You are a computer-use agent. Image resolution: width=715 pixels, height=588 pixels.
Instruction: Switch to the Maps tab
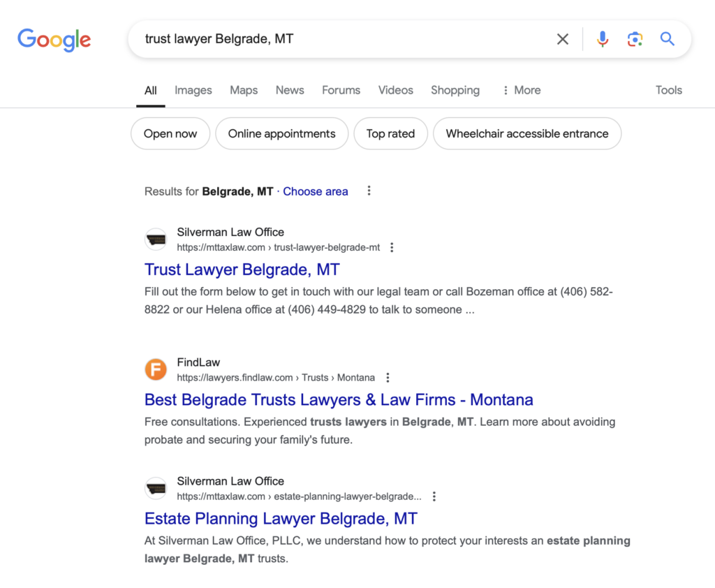coord(244,90)
